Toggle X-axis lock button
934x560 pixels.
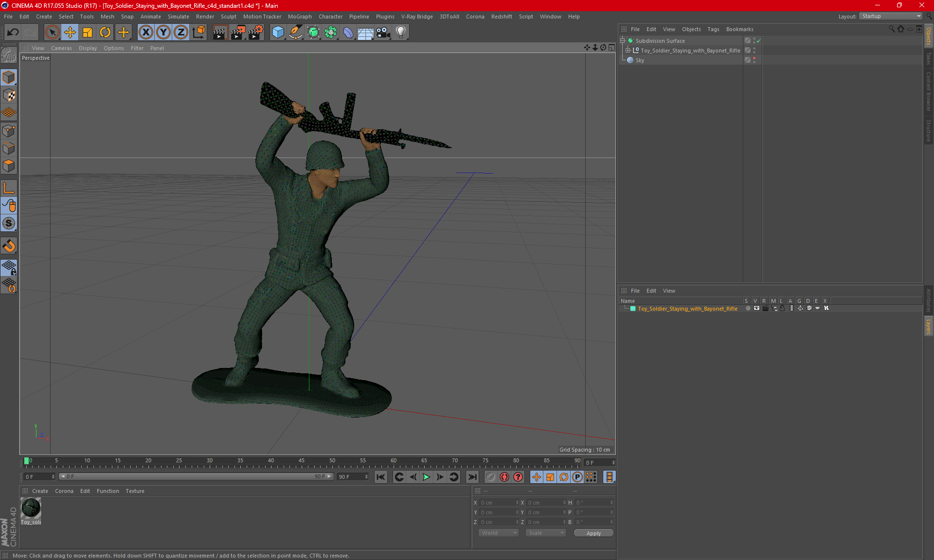tap(145, 33)
